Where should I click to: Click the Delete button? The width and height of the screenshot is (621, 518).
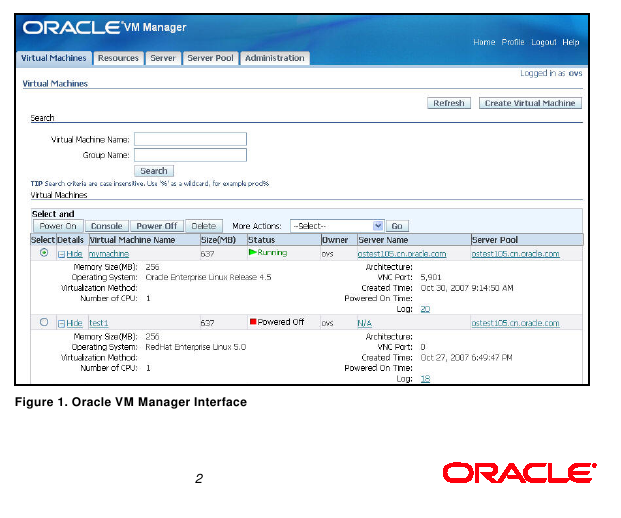pos(204,226)
